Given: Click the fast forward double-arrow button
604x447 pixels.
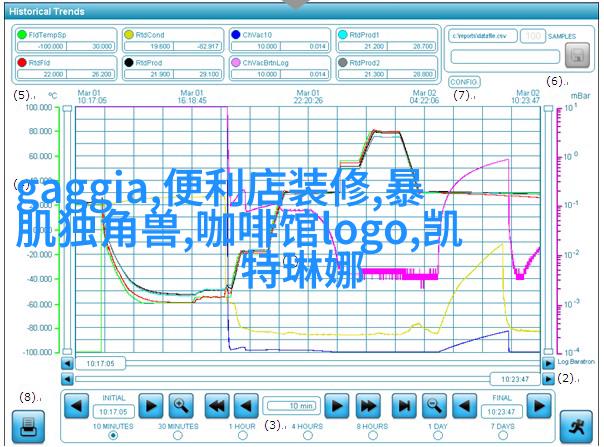Looking at the screenshot, I should (368, 405).
